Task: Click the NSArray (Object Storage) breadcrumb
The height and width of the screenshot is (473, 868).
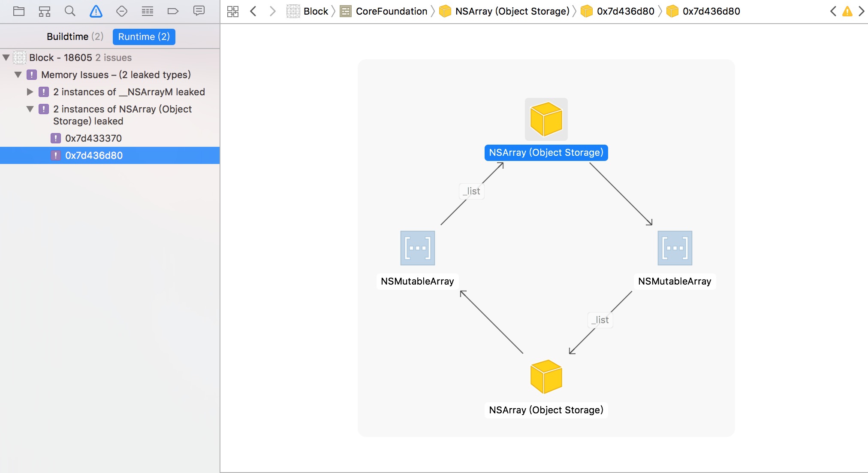Action: pos(512,11)
